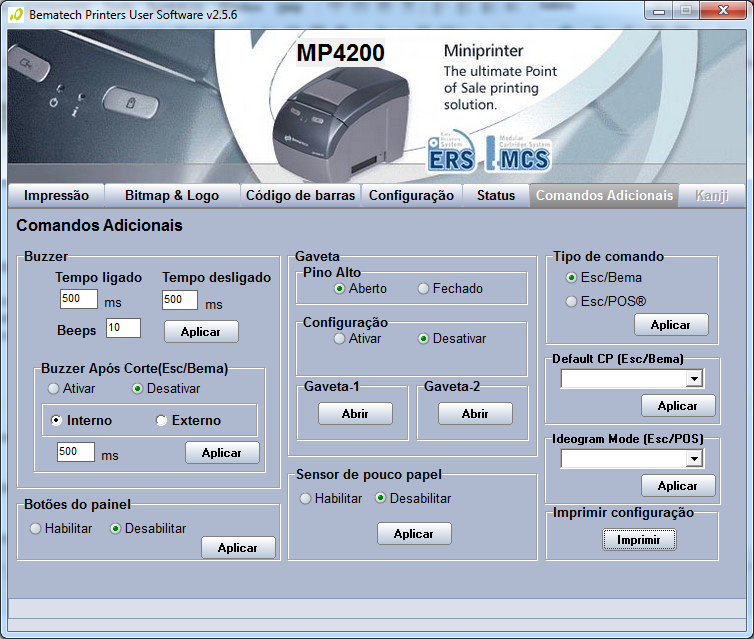Select Ativar for Buzzer Após Corte

(71, 388)
